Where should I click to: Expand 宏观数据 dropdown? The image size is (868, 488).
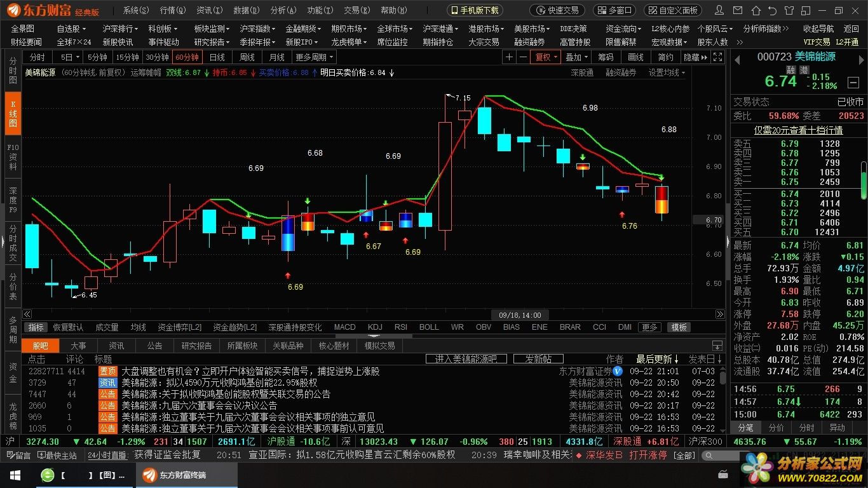point(669,42)
